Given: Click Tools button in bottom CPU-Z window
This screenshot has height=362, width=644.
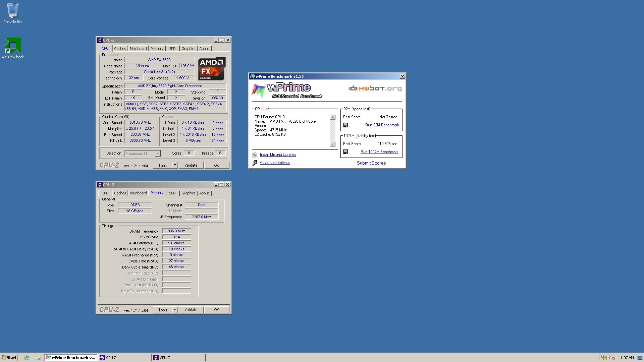Looking at the screenshot, I should tap(163, 310).
